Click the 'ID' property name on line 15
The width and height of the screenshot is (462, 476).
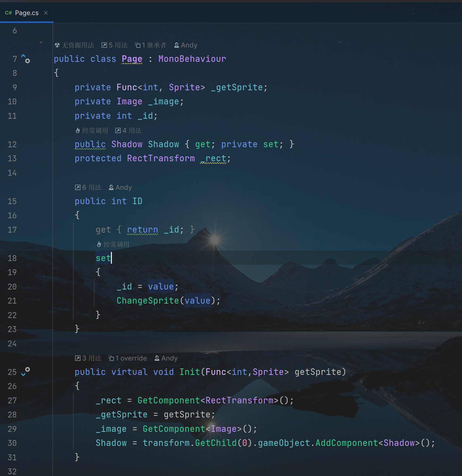click(x=137, y=201)
